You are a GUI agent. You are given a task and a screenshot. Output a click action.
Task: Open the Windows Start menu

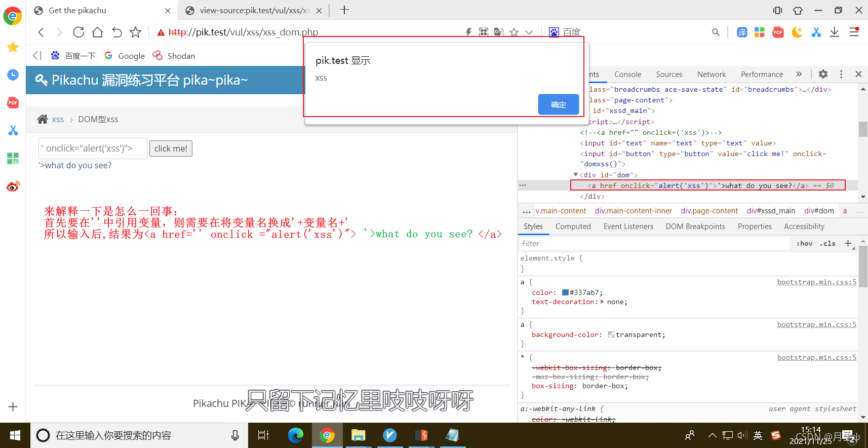click(15, 435)
